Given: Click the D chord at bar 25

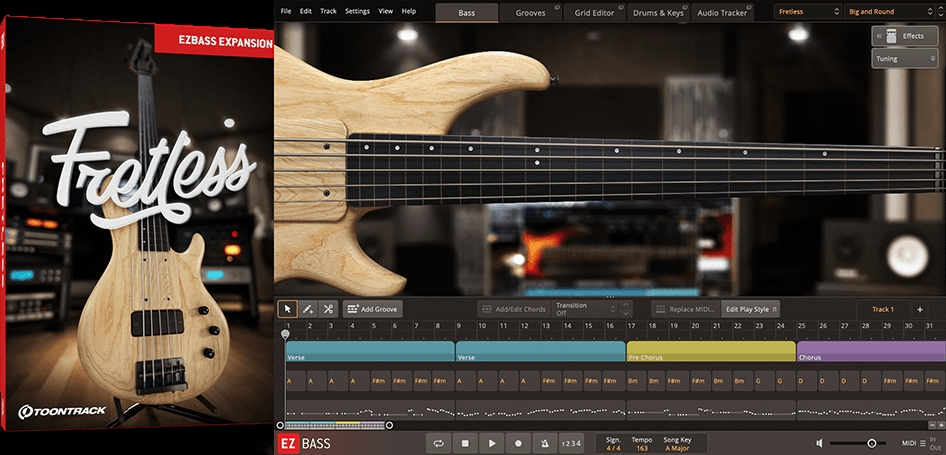Looking at the screenshot, I should point(807,381).
